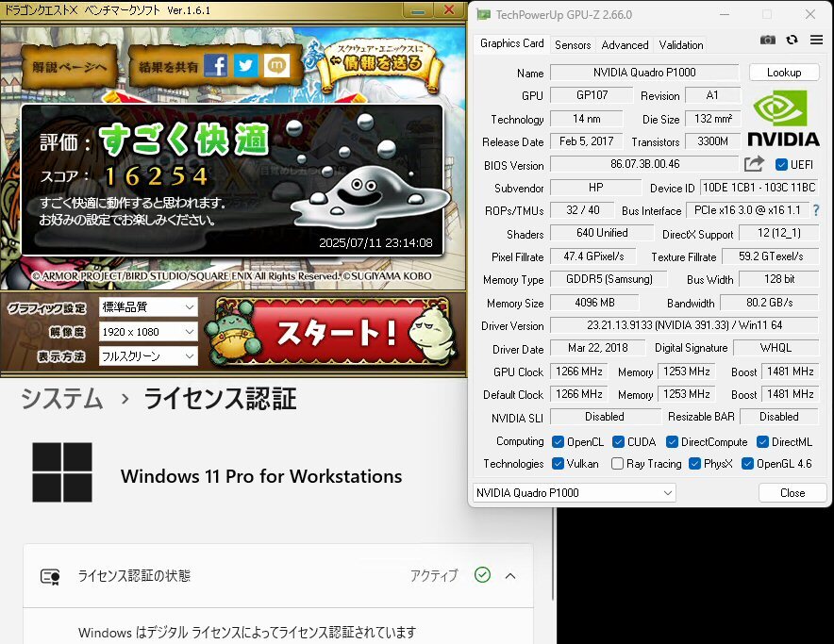Minimize the Dragon Quest X benchmark window
834x644 pixels.
point(418,10)
